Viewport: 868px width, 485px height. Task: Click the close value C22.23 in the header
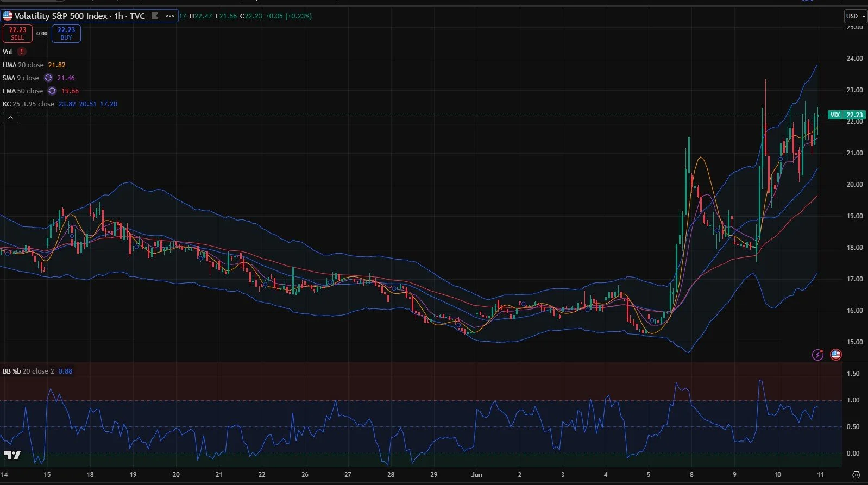[x=251, y=16]
